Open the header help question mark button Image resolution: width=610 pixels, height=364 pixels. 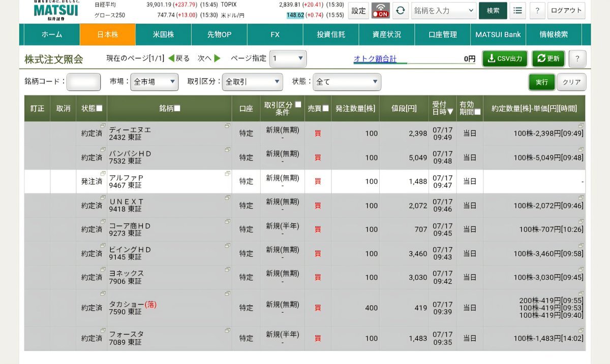coord(537,10)
